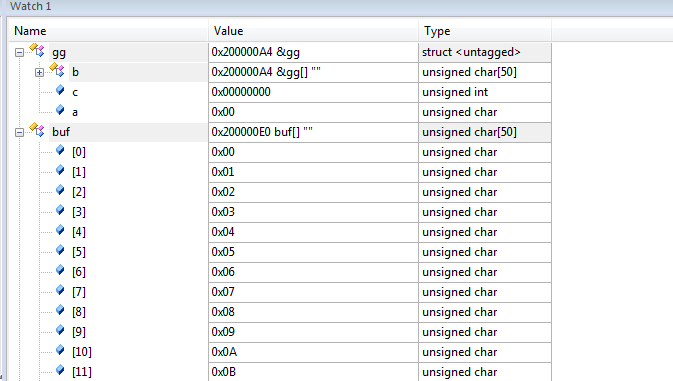
Task: Select the Watch 1 panel title
Action: pyautogui.click(x=30, y=6)
